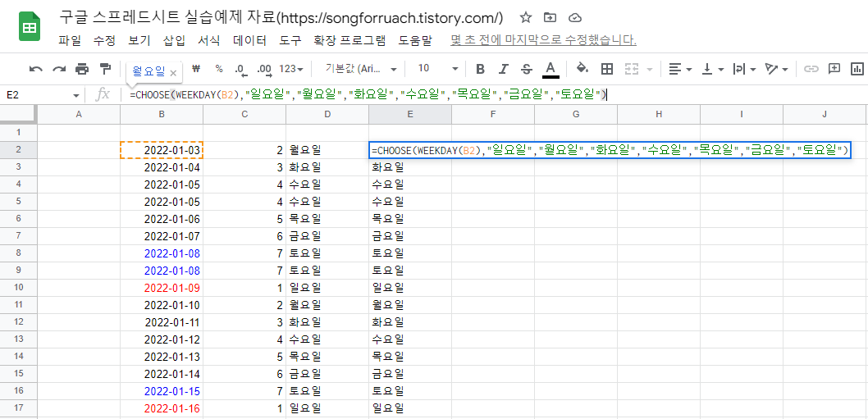
Task: Select date cell 2022-01-12
Action: (x=162, y=339)
